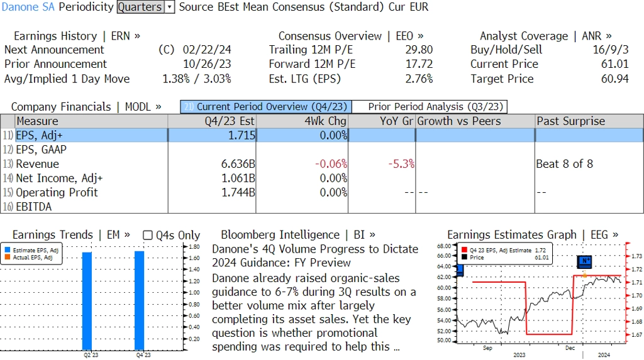Click the Measure column header
644x360 pixels.
click(x=91, y=121)
